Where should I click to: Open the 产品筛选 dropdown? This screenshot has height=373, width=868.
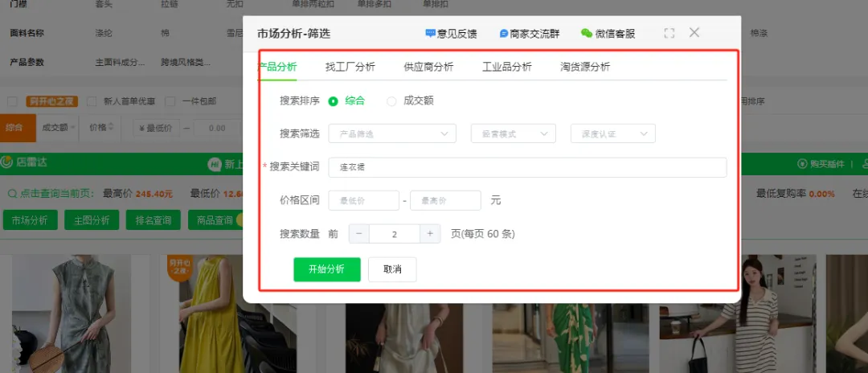click(392, 133)
